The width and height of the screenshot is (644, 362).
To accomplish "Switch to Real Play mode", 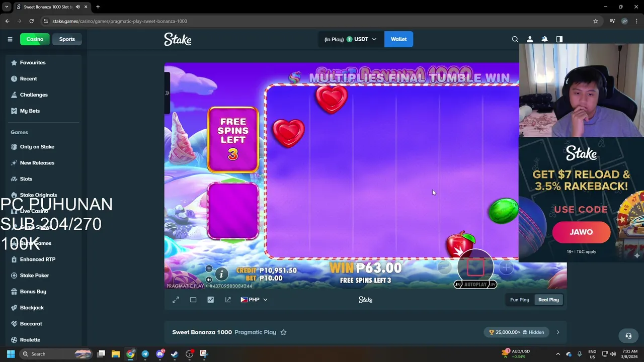I will tap(548, 300).
